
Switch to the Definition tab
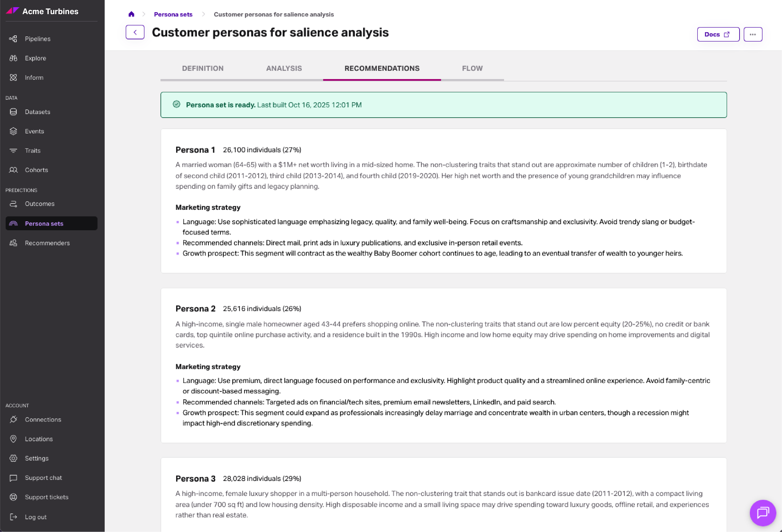pos(203,68)
